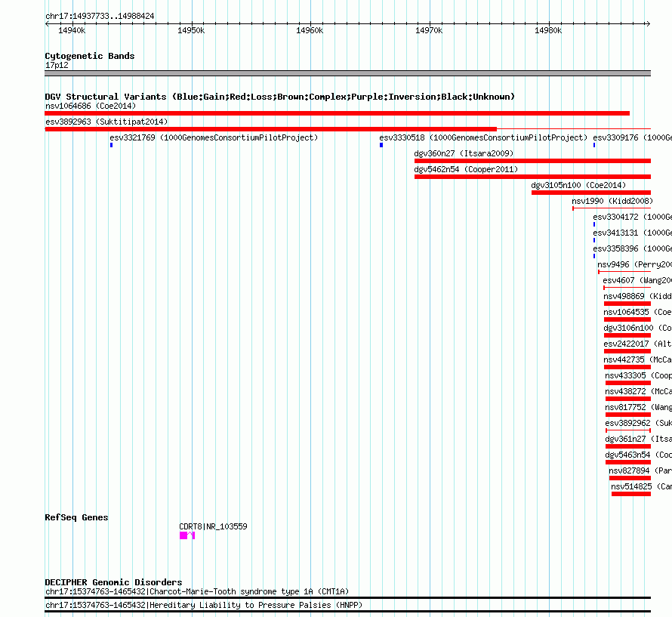672x617 pixels.
Task: Open the esv3304172 variant label
Action: coord(632,217)
